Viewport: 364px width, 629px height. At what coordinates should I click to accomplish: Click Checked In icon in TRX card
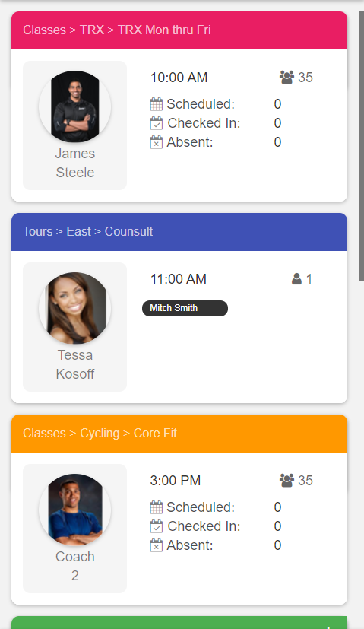[157, 123]
